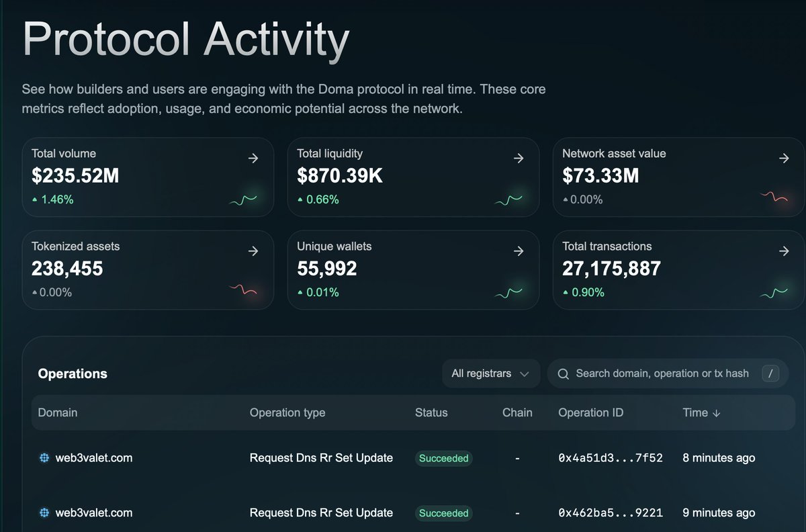Screen dimensions: 806x532
Task: Click the 55,992 unique wallets value
Action: [327, 269]
